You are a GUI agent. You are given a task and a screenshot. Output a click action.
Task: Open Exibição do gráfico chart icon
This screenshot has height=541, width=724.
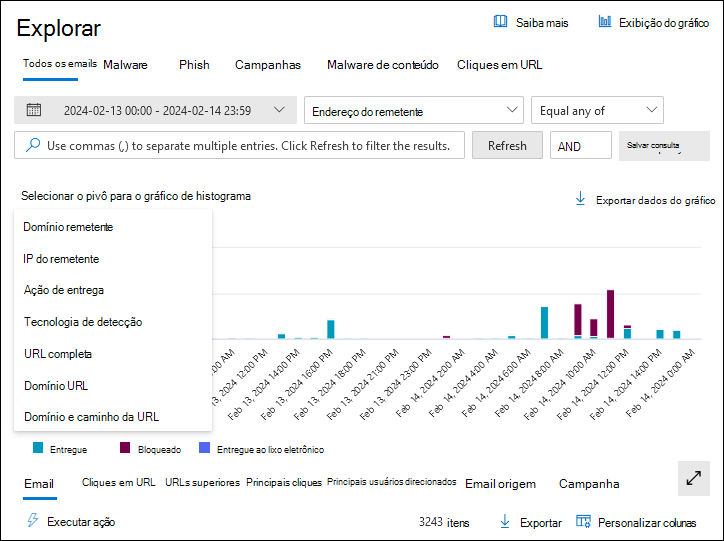(x=605, y=22)
